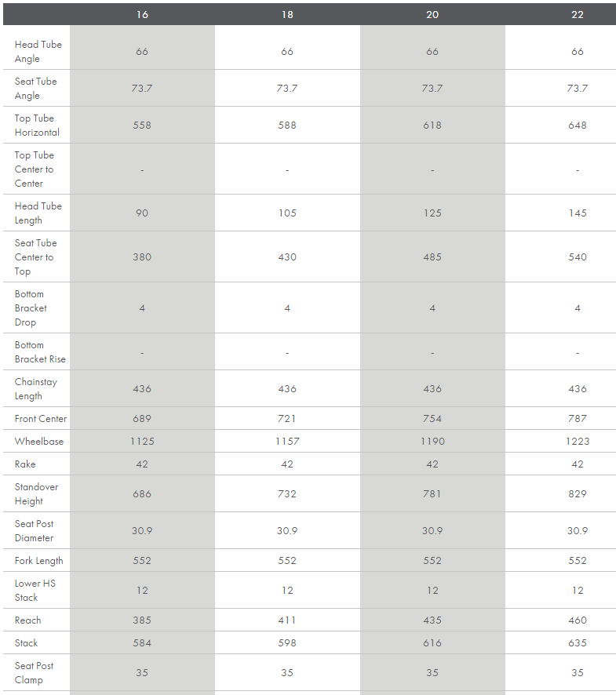Click the 460 reach value
The image size is (616, 695).
point(578,620)
